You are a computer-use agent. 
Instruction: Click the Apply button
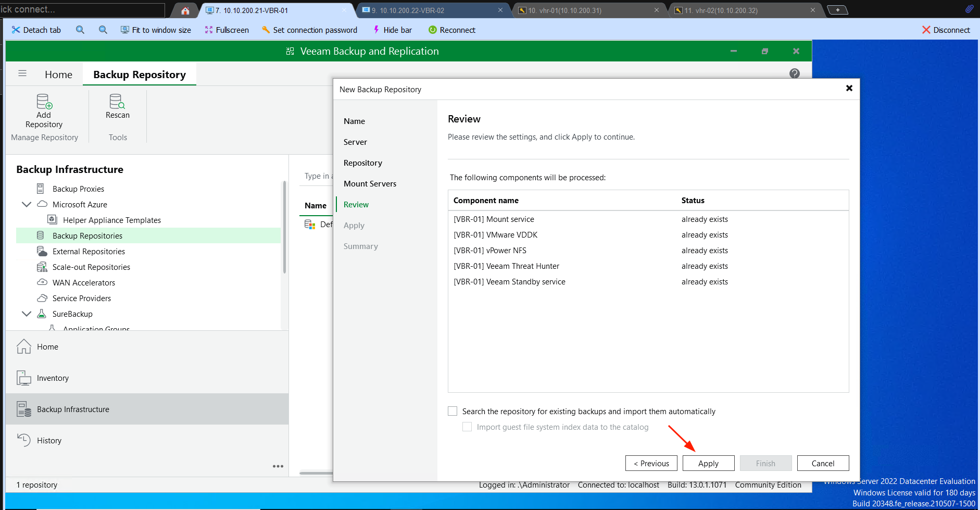(709, 463)
